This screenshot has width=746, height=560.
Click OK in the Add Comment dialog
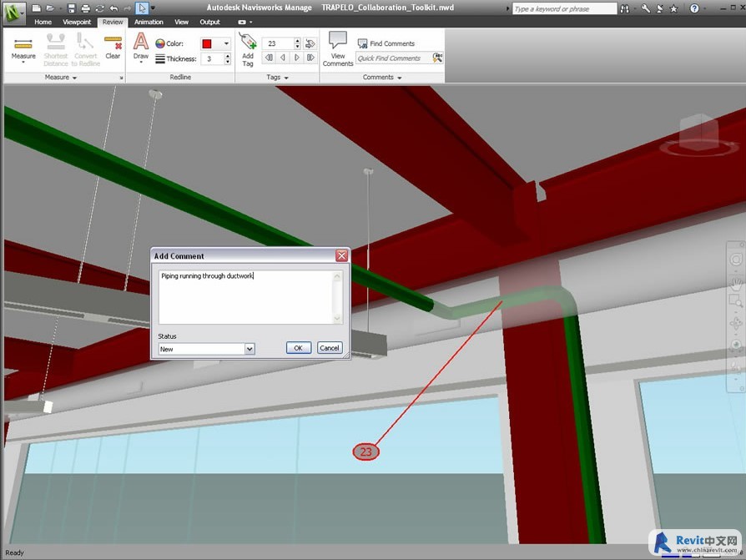298,348
